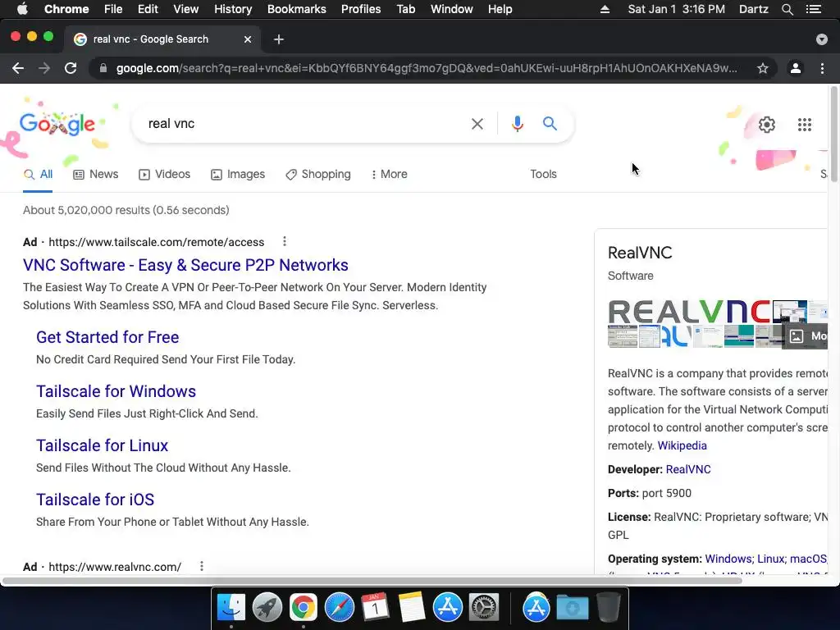Image resolution: width=840 pixels, height=630 pixels.
Task: Open the 'Tailscale for iOS' link
Action: pos(95,500)
